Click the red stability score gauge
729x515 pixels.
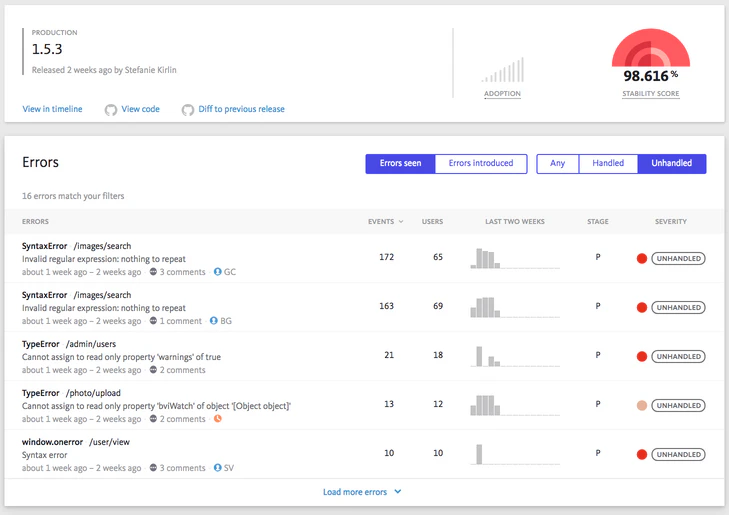pos(651,48)
